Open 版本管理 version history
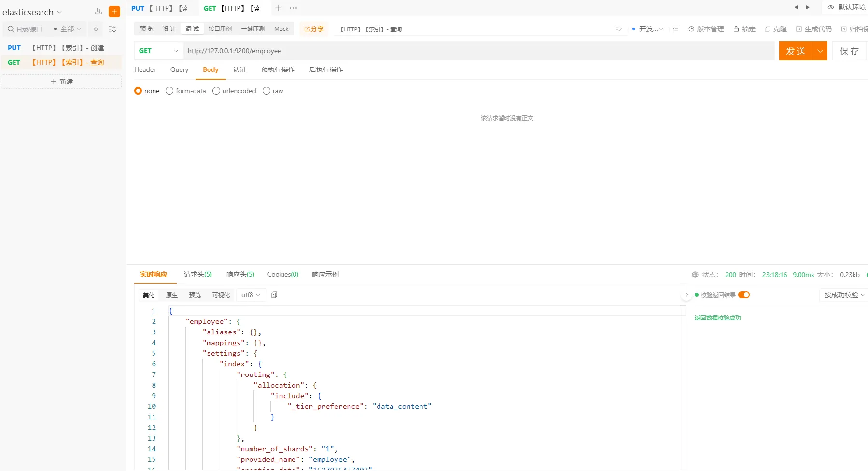The image size is (868, 471). (x=706, y=29)
